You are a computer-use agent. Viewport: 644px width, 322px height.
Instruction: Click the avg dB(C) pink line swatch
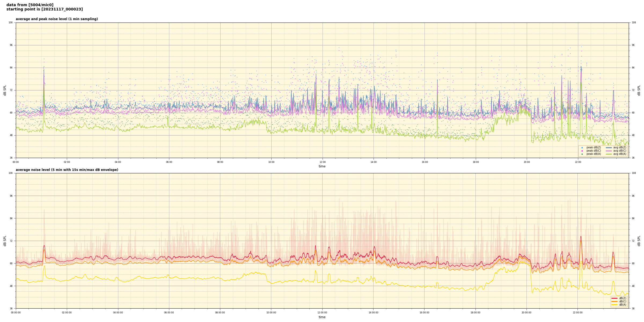click(x=609, y=151)
